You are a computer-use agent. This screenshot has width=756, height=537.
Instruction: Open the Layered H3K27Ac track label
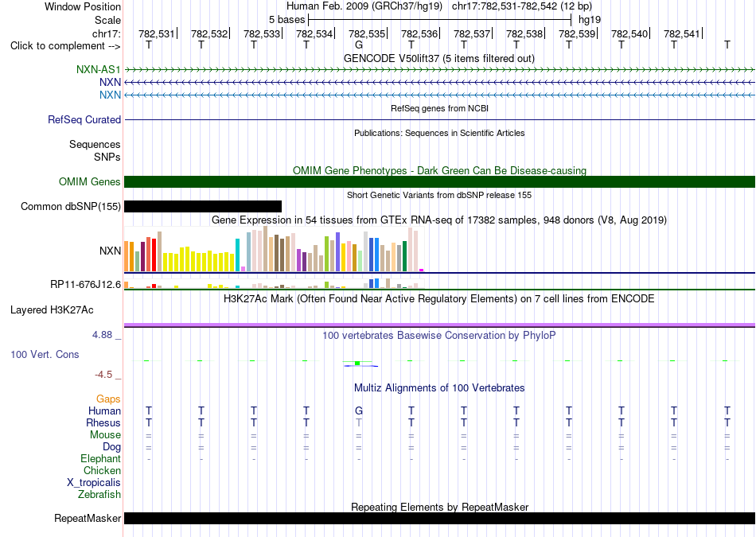click(52, 310)
